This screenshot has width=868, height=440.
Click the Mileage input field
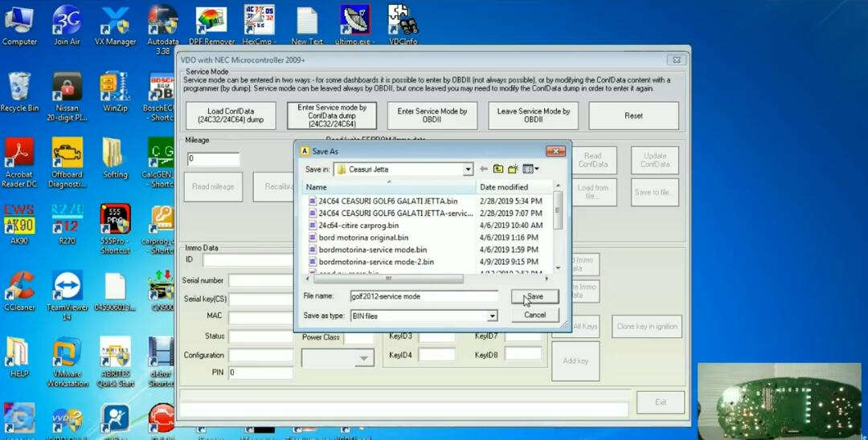click(213, 159)
